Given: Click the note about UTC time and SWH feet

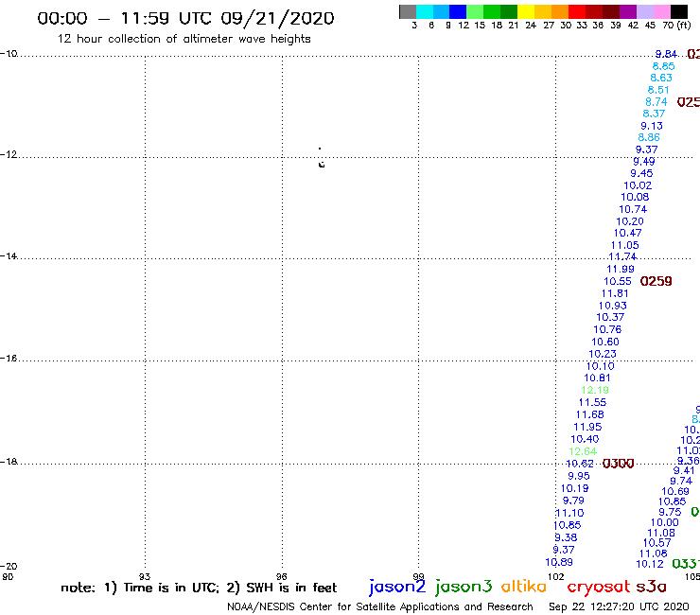Looking at the screenshot, I should point(199,588).
